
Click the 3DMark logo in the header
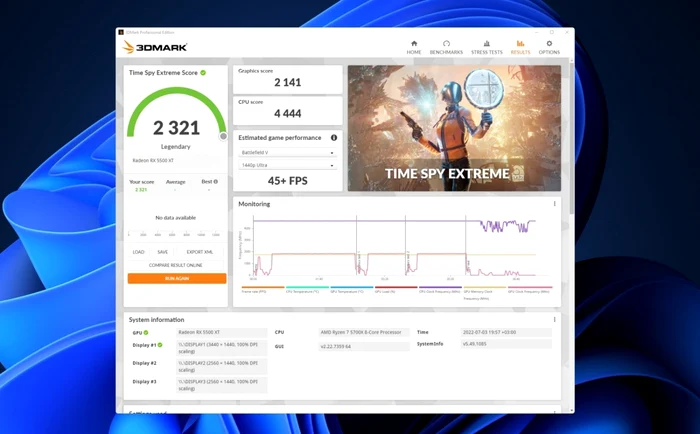pyautogui.click(x=155, y=47)
